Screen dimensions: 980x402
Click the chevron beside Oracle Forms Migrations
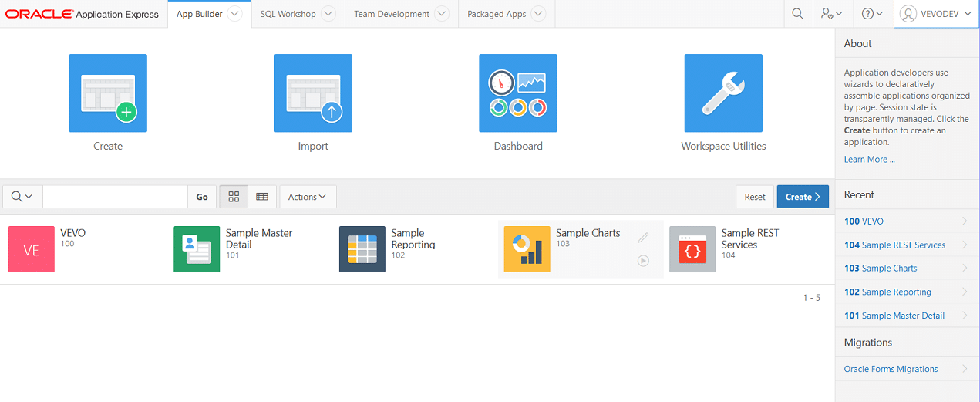965,369
